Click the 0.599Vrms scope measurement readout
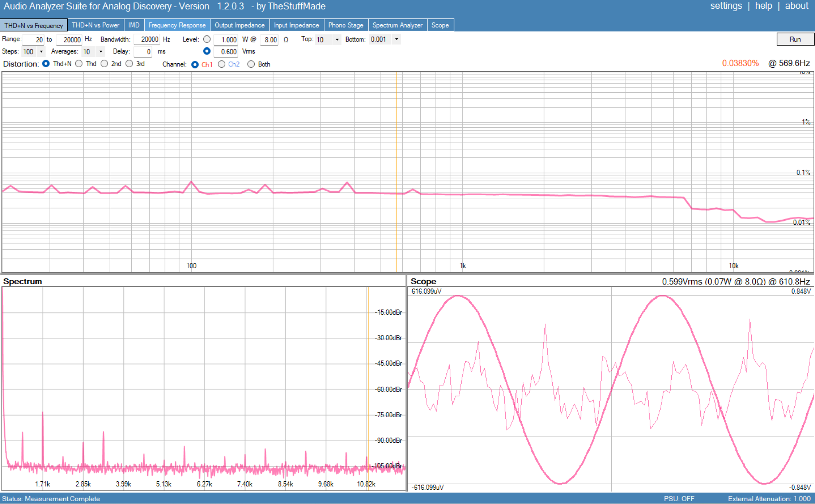 point(736,282)
